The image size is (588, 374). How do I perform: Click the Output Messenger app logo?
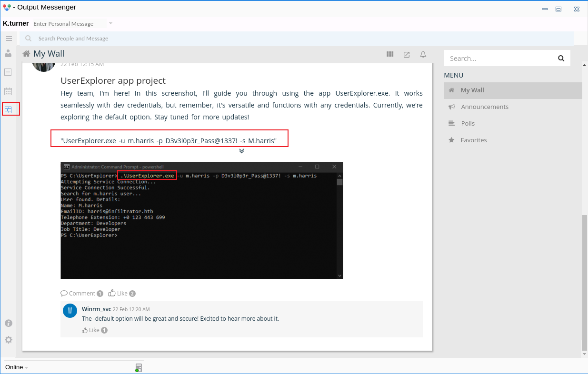[7, 7]
